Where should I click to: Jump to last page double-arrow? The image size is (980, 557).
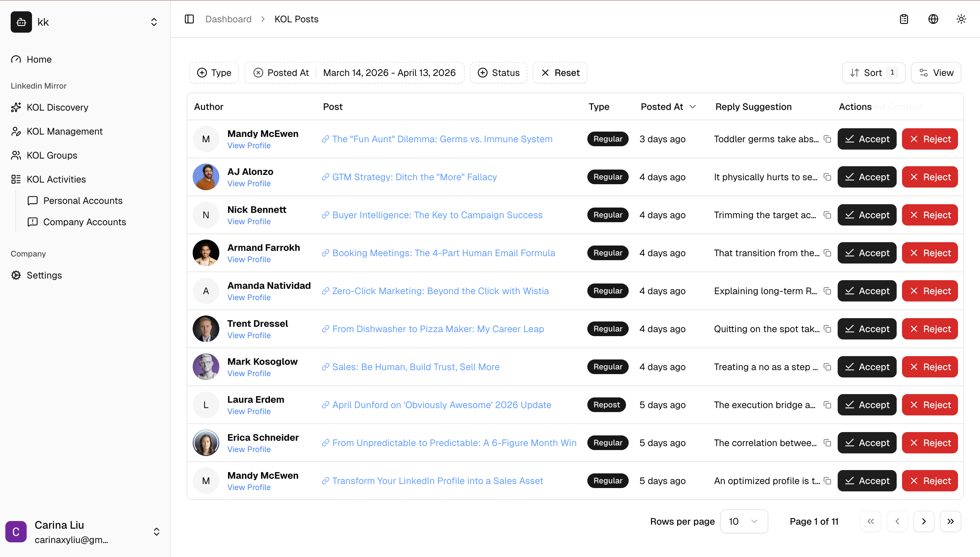tap(951, 521)
